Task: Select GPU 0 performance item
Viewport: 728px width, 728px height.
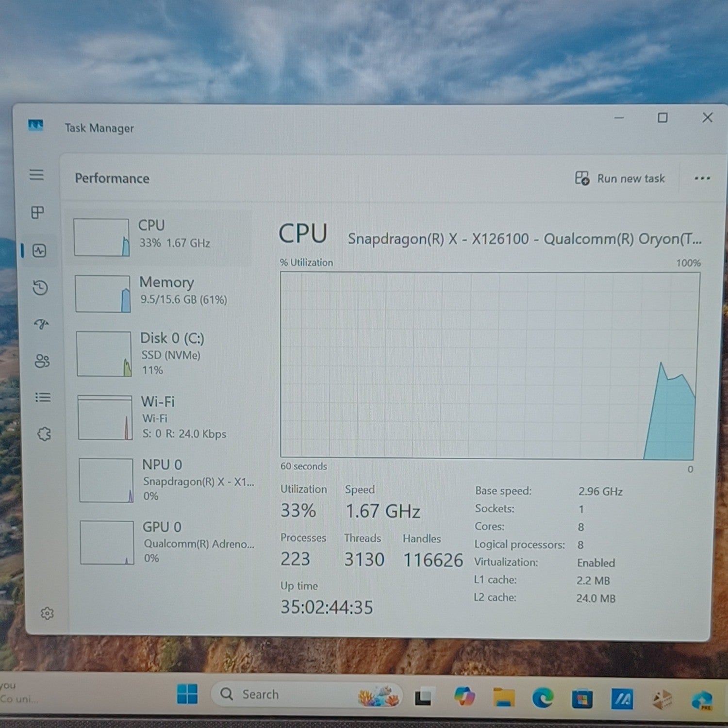Action: tap(165, 542)
